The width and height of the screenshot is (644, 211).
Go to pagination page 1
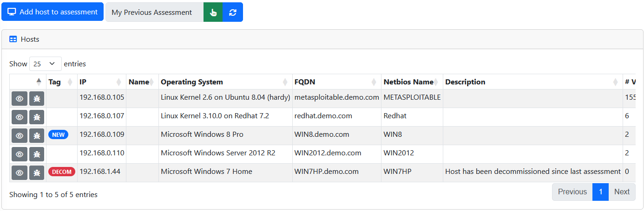point(600,192)
